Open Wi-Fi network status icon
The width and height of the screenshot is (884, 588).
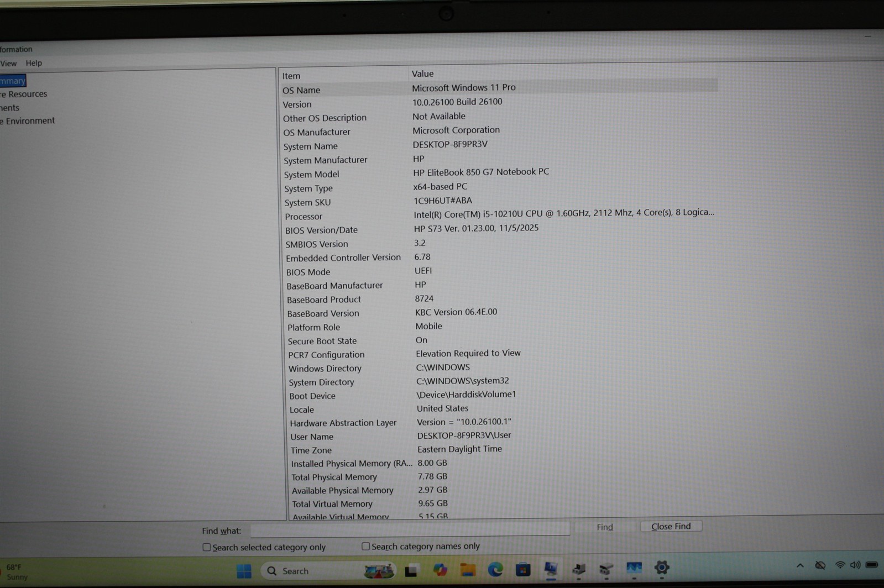[840, 565]
